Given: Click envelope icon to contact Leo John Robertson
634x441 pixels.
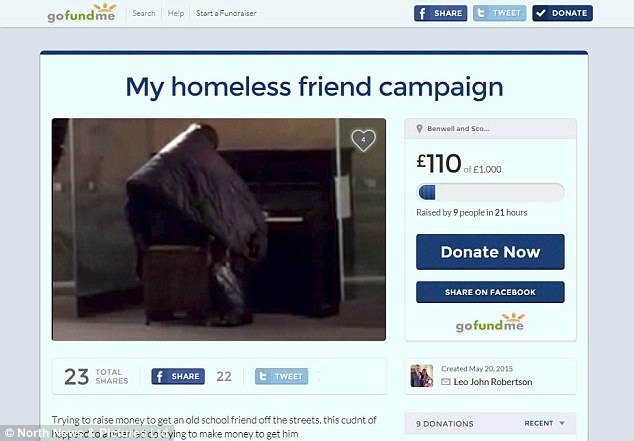Looking at the screenshot, I should click(446, 382).
